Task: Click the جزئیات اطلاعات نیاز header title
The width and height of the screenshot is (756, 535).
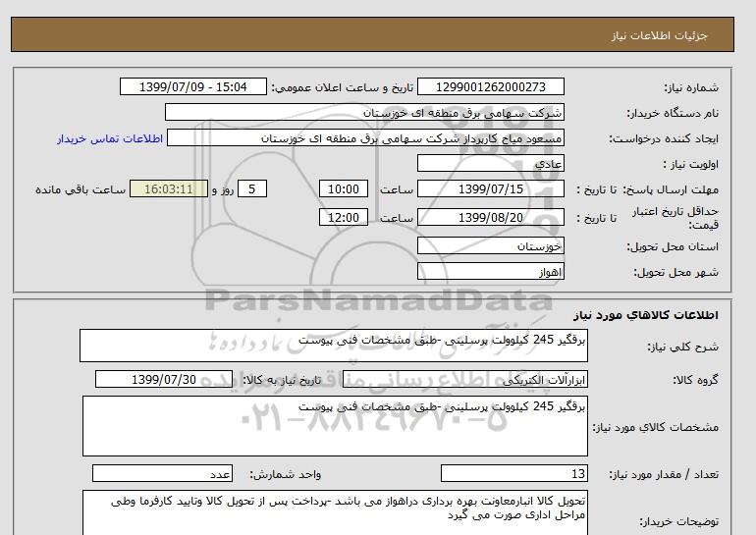Action: (659, 35)
